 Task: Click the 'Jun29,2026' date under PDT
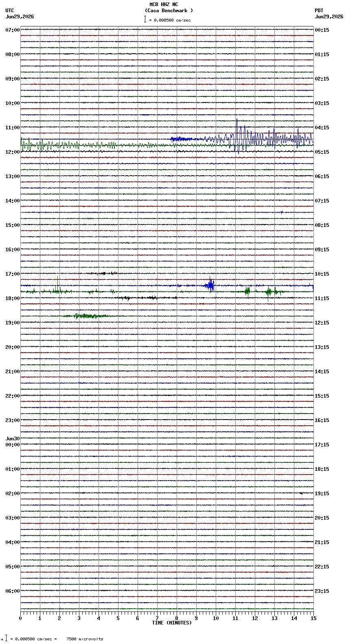[x=329, y=17]
